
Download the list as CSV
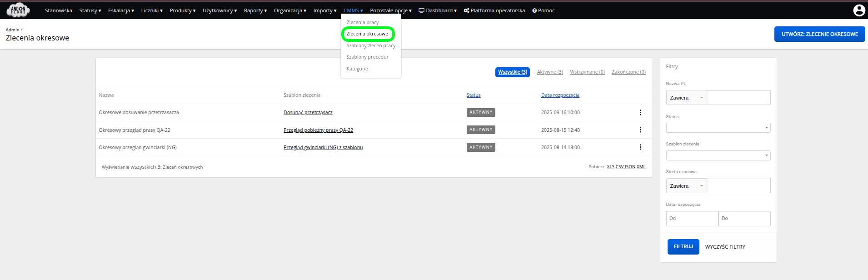pos(619,167)
